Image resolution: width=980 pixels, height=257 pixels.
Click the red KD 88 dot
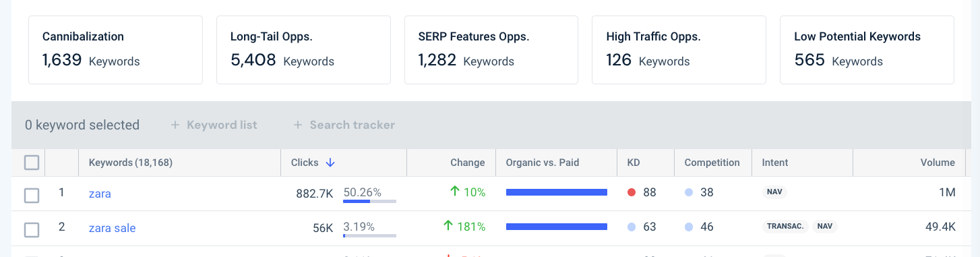point(632,193)
